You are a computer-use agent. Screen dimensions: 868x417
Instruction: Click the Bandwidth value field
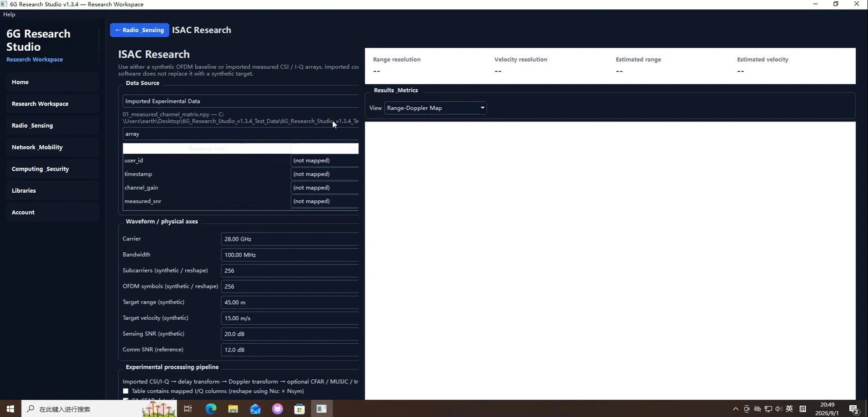(x=290, y=255)
